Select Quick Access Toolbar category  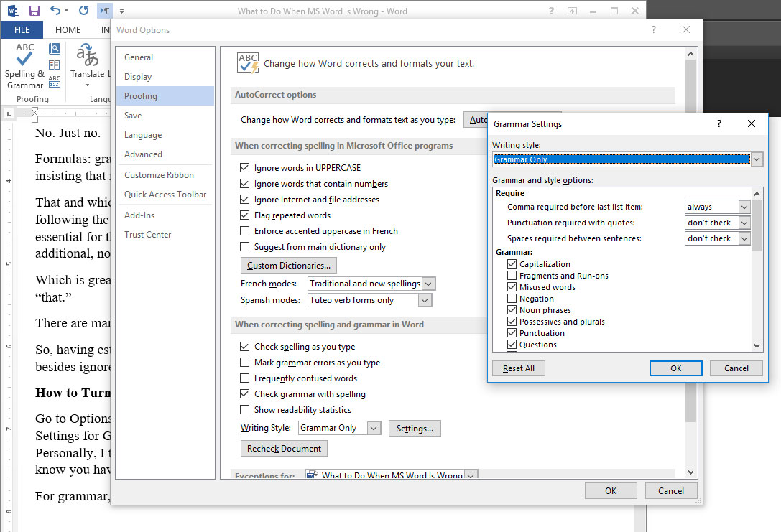click(x=165, y=195)
